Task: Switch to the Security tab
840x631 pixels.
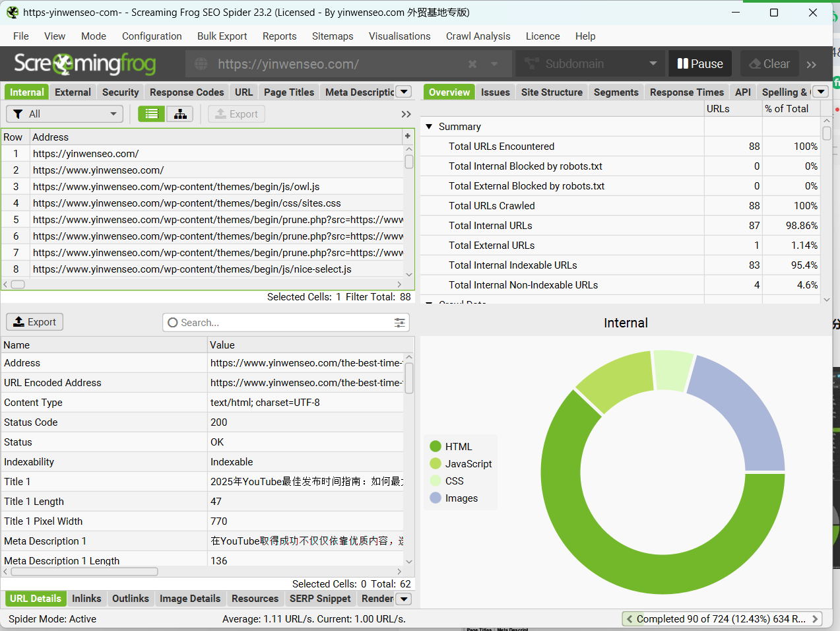Action: tap(121, 92)
